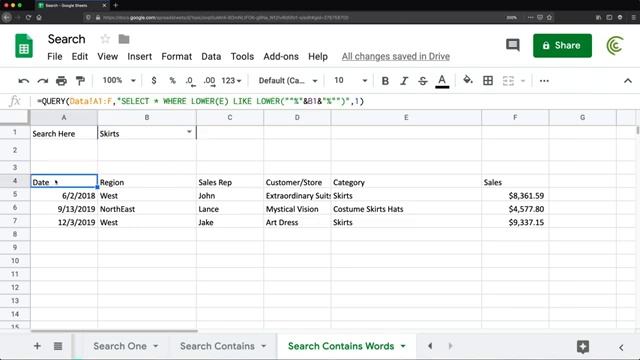The width and height of the screenshot is (640, 360).
Task: Open the font size 10 dropdown
Action: pos(350,80)
